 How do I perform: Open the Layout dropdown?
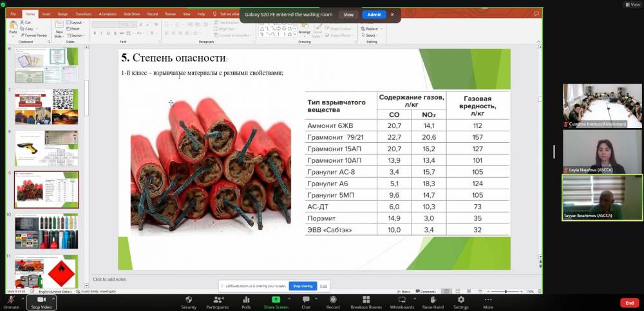click(x=75, y=23)
